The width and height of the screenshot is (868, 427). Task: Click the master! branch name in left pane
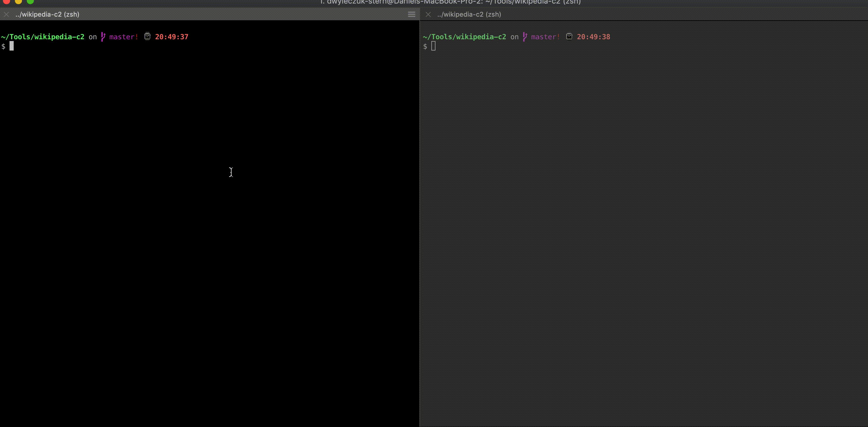[x=123, y=37]
